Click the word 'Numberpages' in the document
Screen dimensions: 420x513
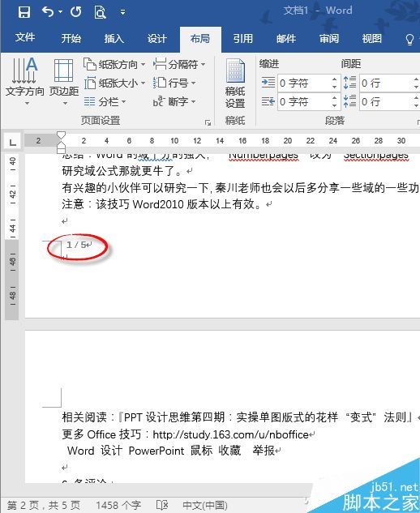(264, 156)
